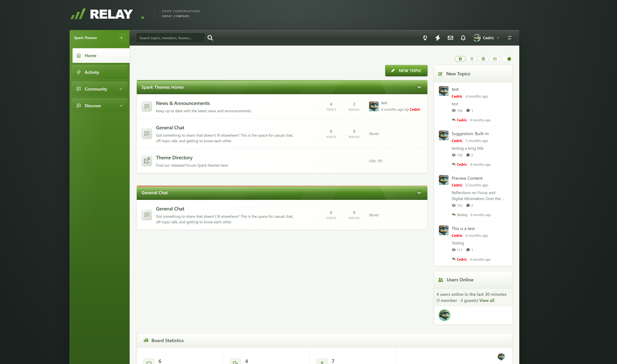
Task: Open the theme customizer sliders icon
Action: (510, 38)
